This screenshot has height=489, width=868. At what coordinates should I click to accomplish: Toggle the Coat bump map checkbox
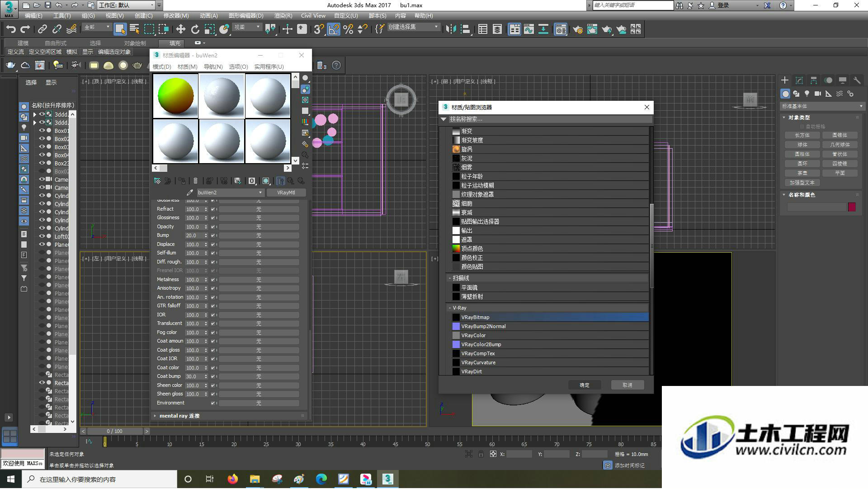[x=213, y=376]
